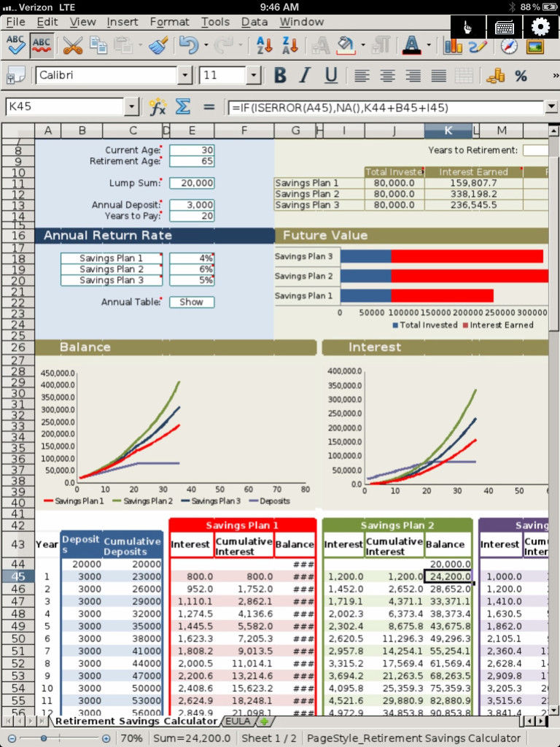Click the Annual Table Show button

192,302
